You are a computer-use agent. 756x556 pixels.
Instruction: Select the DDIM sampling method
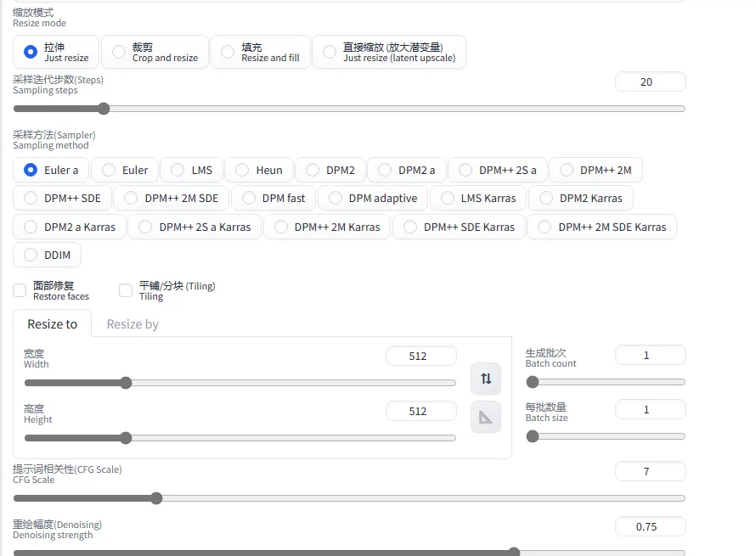click(31, 255)
